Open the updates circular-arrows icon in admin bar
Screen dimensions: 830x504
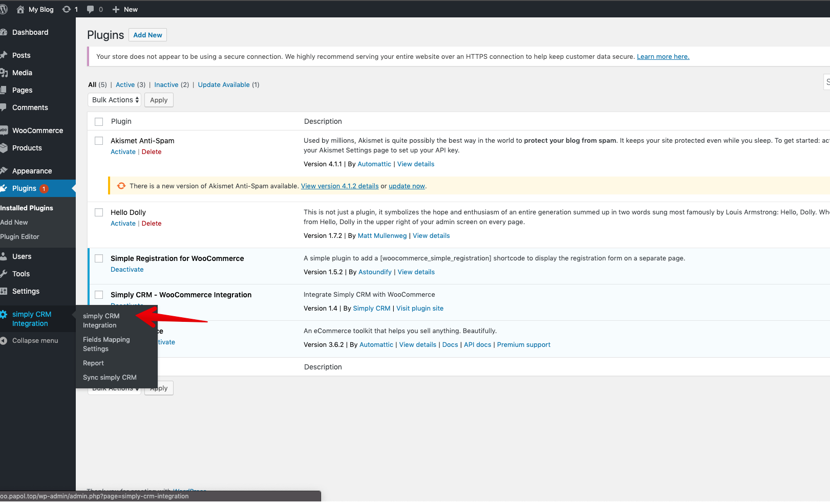tap(67, 9)
